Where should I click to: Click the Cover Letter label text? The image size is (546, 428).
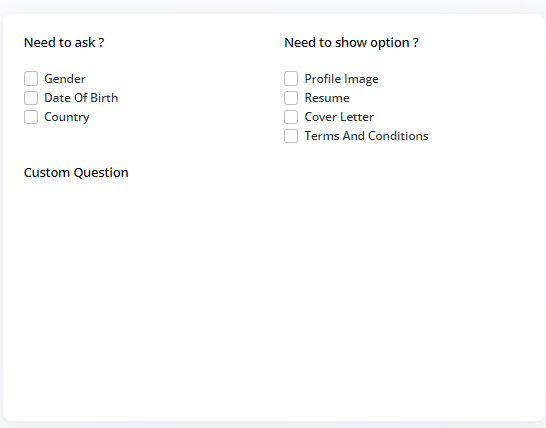(339, 117)
